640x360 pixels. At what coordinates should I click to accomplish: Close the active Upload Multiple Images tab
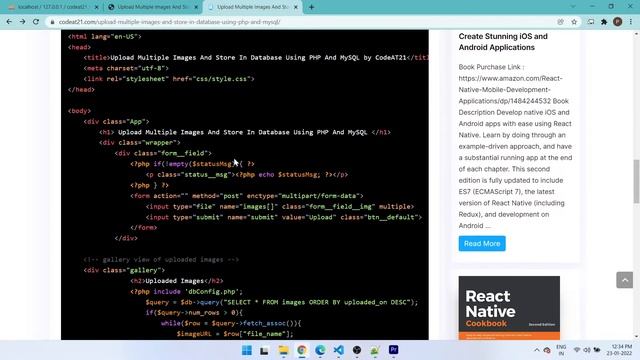pyautogui.click(x=296, y=7)
